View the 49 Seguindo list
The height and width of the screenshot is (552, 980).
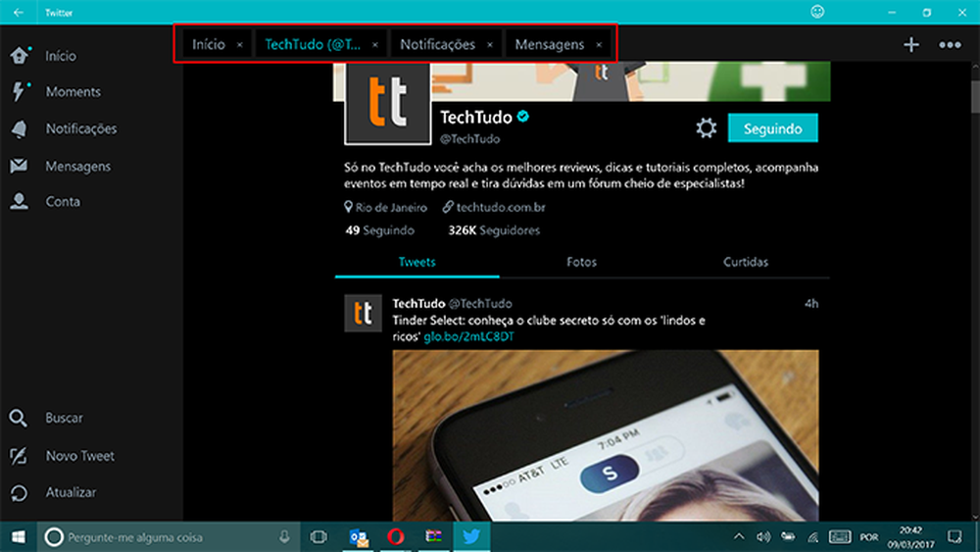380,230
